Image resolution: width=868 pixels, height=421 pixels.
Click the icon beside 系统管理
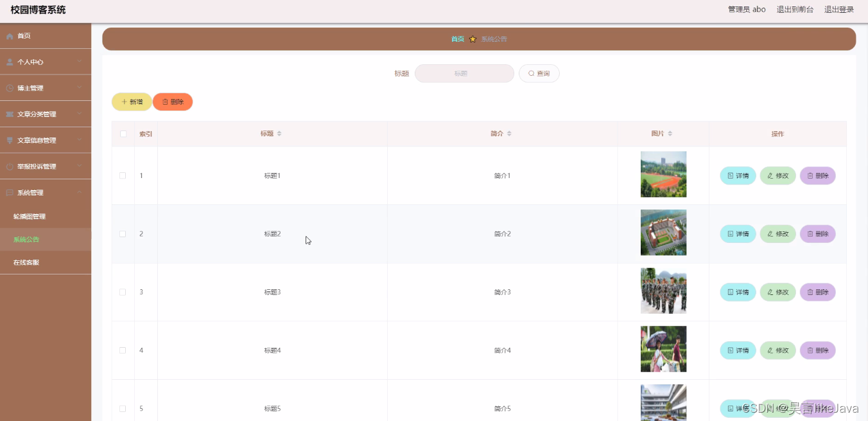click(10, 193)
